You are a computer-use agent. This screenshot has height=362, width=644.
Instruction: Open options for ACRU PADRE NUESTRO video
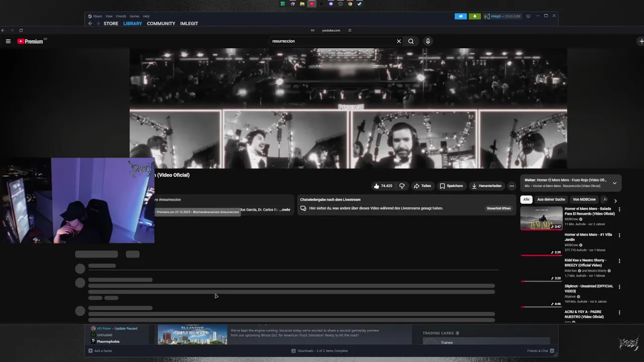point(619,313)
